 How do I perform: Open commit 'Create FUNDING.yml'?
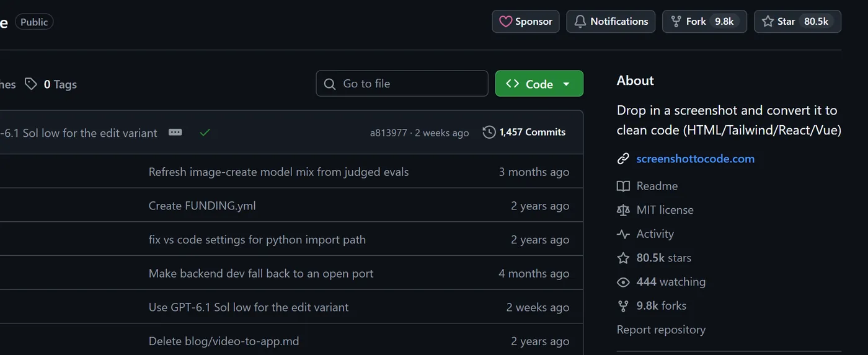point(202,206)
